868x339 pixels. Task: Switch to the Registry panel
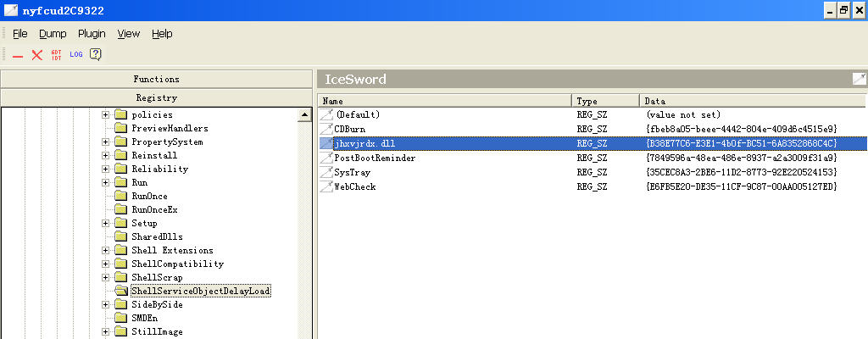pos(156,98)
